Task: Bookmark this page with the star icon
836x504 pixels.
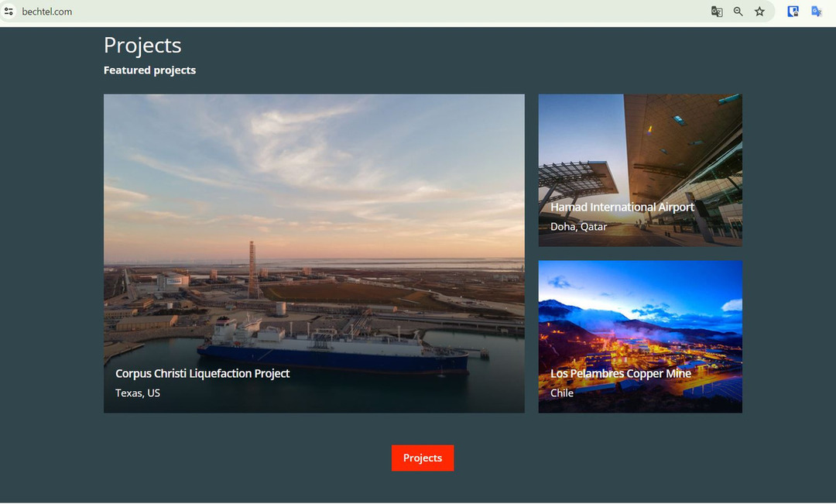Action: coord(759,12)
